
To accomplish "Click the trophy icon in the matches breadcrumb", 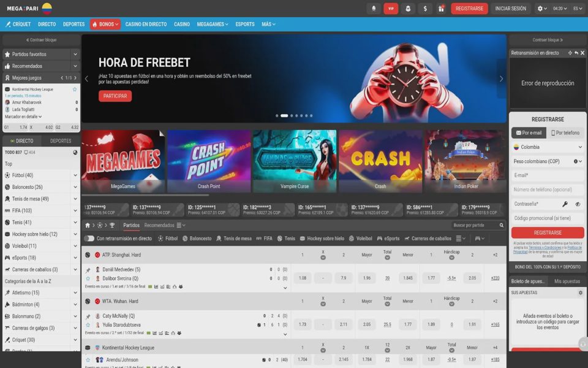I will tap(112, 225).
